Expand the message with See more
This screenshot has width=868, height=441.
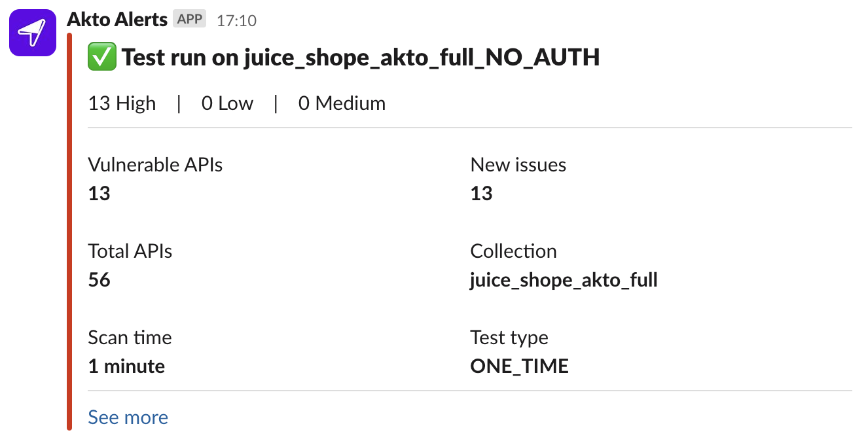point(128,417)
